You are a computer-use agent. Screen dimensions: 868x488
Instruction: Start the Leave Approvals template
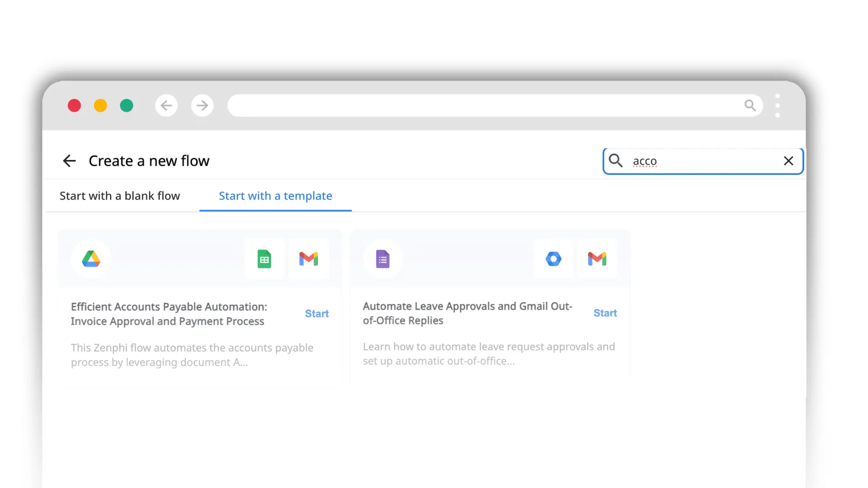(x=605, y=313)
